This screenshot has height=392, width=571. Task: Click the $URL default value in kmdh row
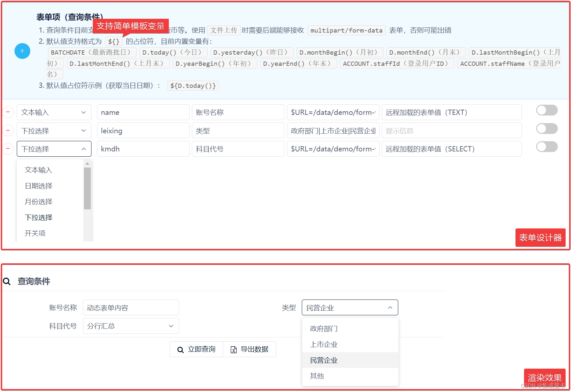point(333,149)
